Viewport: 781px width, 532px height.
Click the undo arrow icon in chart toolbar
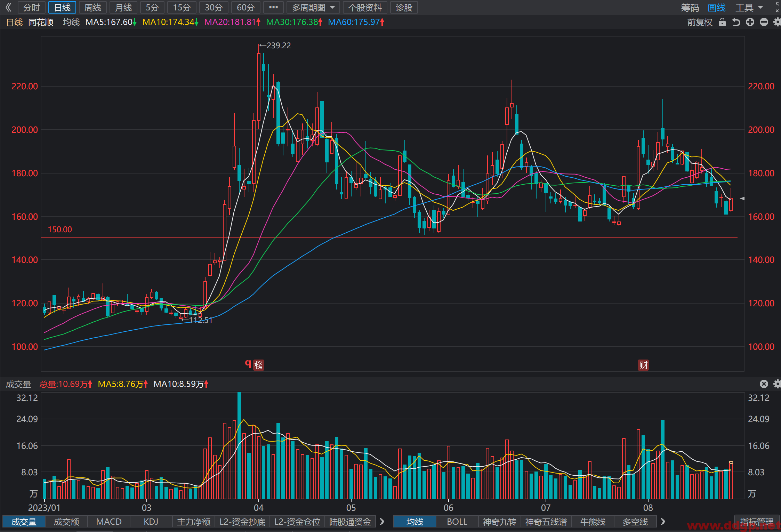pyautogui.click(x=736, y=22)
